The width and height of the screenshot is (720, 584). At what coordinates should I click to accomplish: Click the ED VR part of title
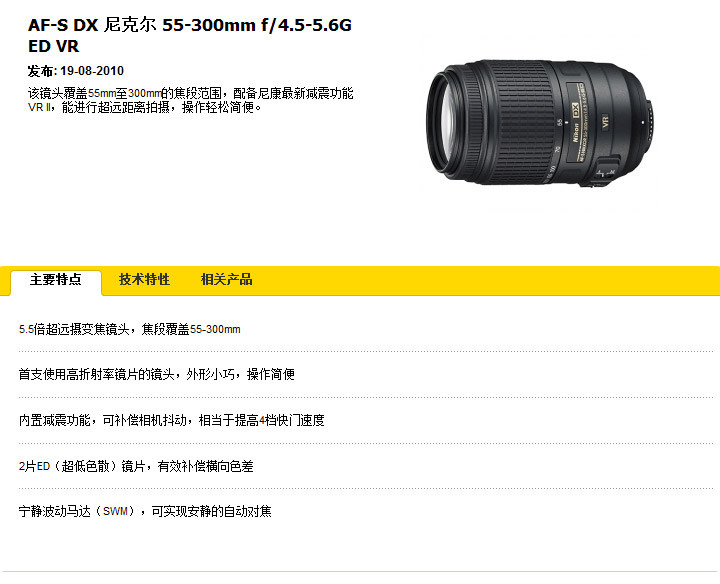pos(53,46)
